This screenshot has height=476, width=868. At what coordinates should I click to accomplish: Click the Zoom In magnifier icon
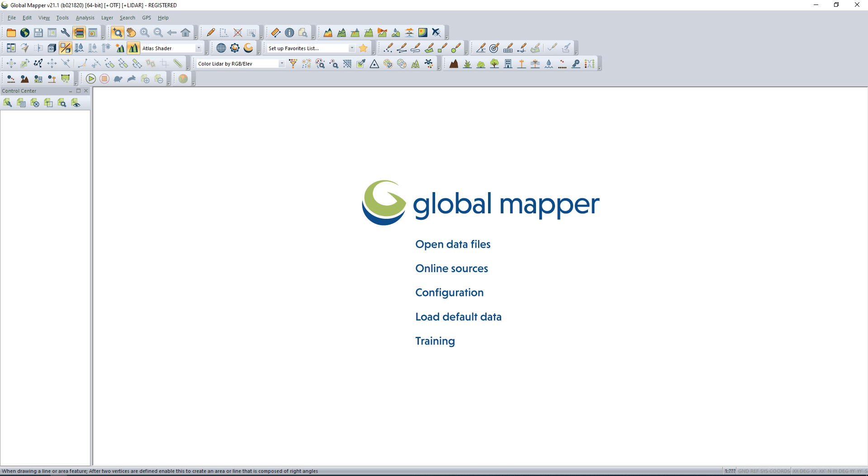(x=145, y=32)
